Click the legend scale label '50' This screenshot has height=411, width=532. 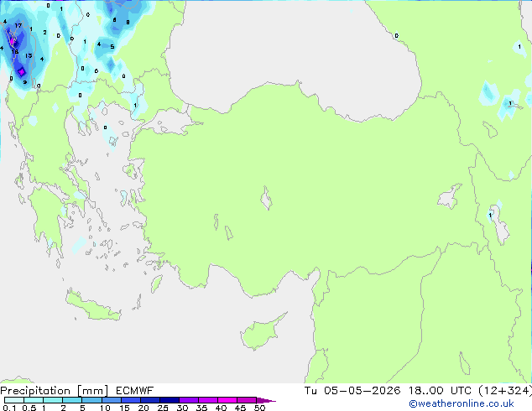[259, 408]
